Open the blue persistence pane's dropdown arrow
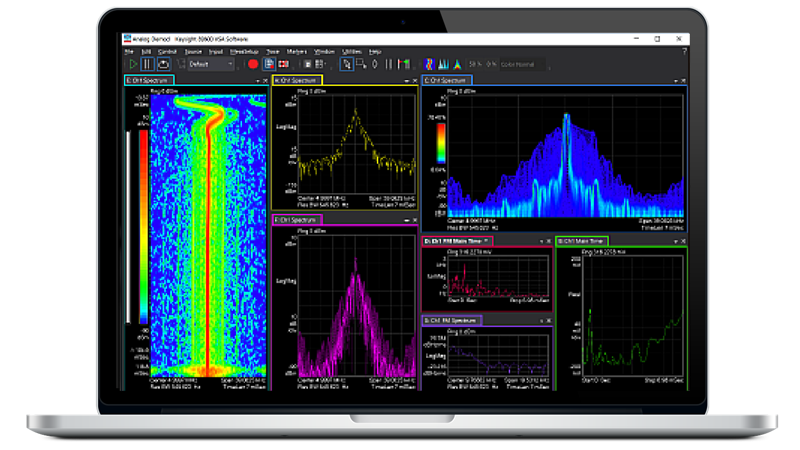 click(x=676, y=81)
